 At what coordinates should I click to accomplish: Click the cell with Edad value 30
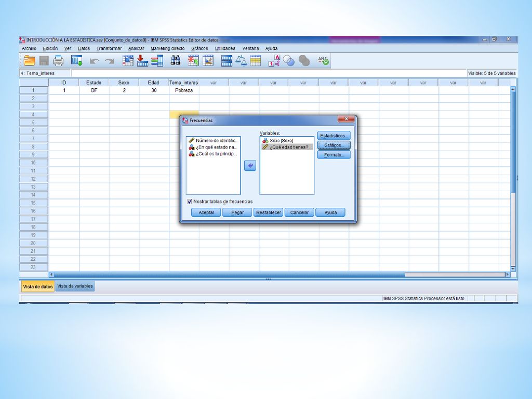tap(154, 90)
